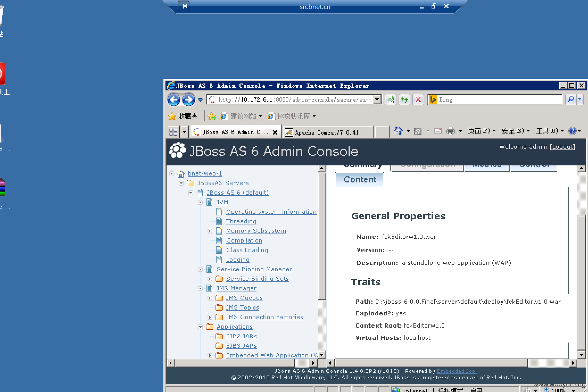
Task: Click the EJB2 JARs folder icon
Action: click(x=219, y=336)
